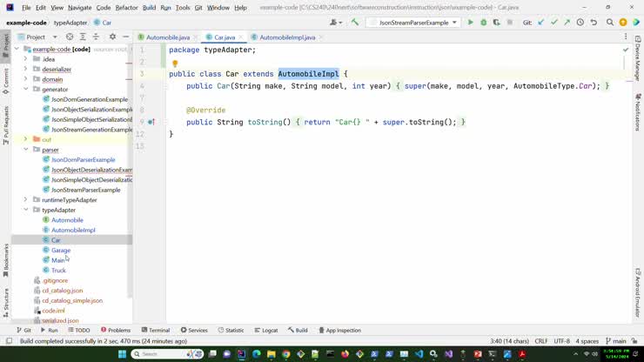Screen dimensions: 644x362
Task: Collapse the typeAdapter folder
Action: pyautogui.click(x=25, y=210)
